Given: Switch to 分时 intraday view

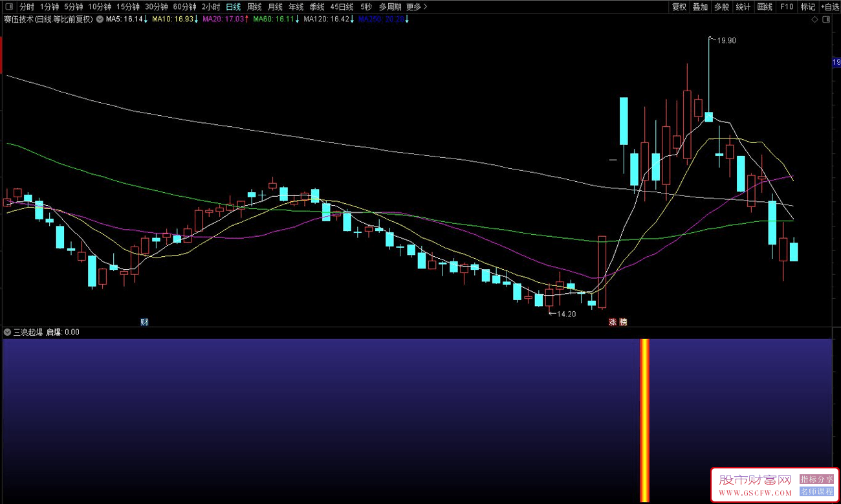Looking at the screenshot, I should click(x=27, y=6).
